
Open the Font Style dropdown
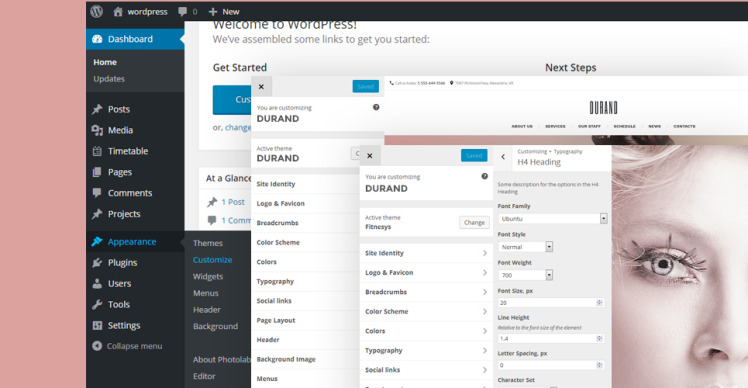click(525, 247)
